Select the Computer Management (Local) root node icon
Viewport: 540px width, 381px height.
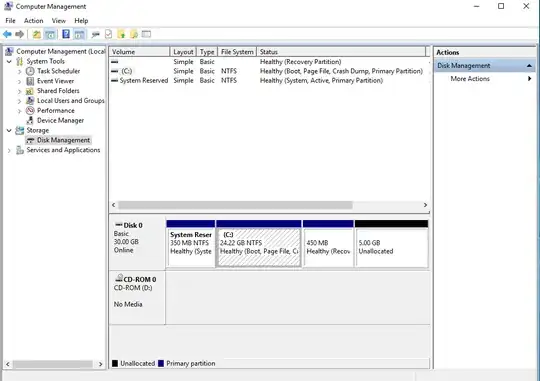tap(9, 51)
